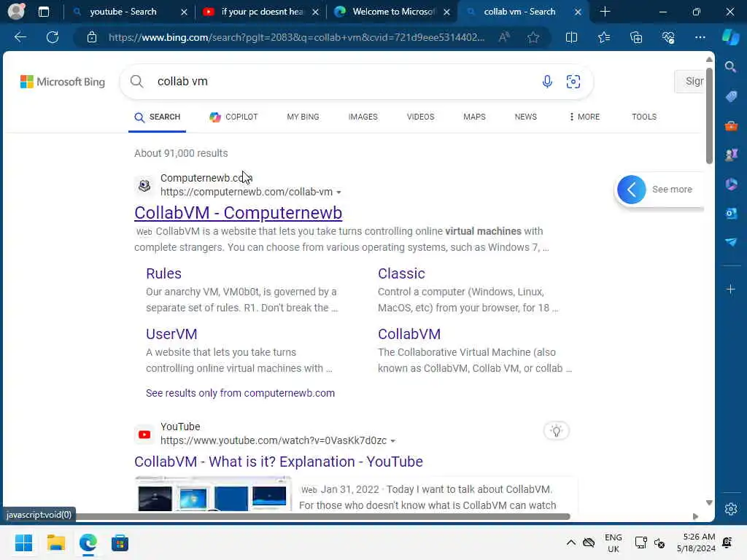The image size is (747, 560).
Task: Go back with the back arrow
Action: pos(20,37)
